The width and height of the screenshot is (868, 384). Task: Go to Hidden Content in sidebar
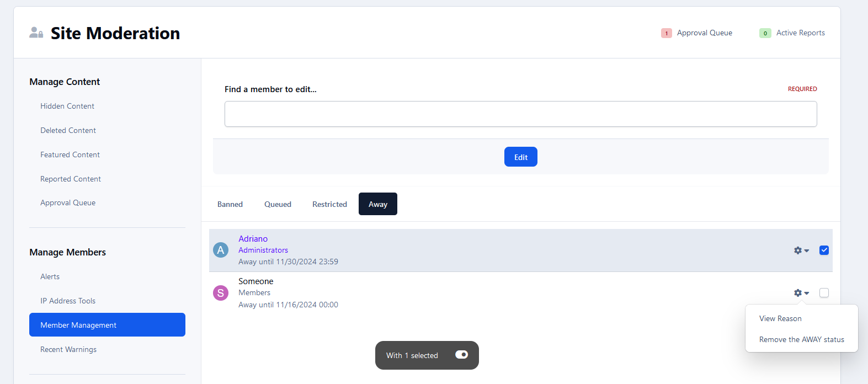click(67, 106)
